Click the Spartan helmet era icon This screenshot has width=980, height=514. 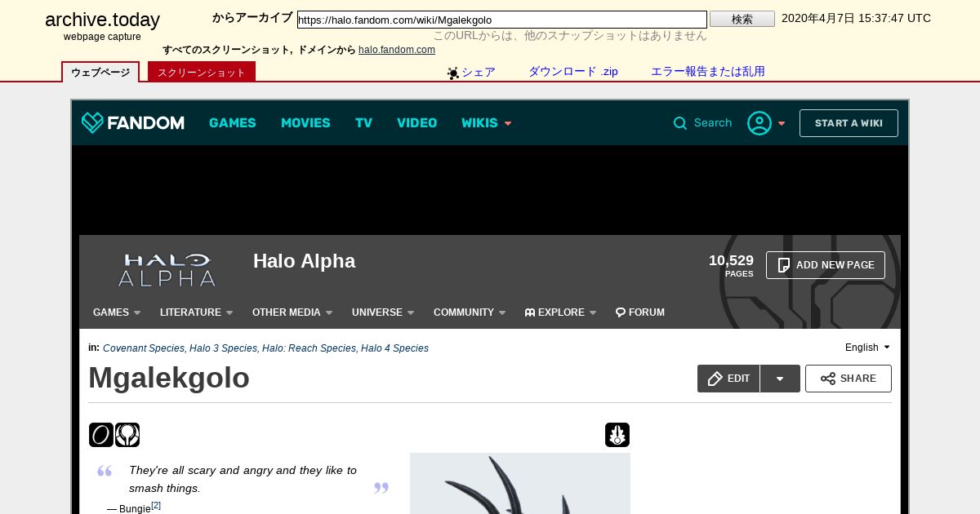click(127, 435)
